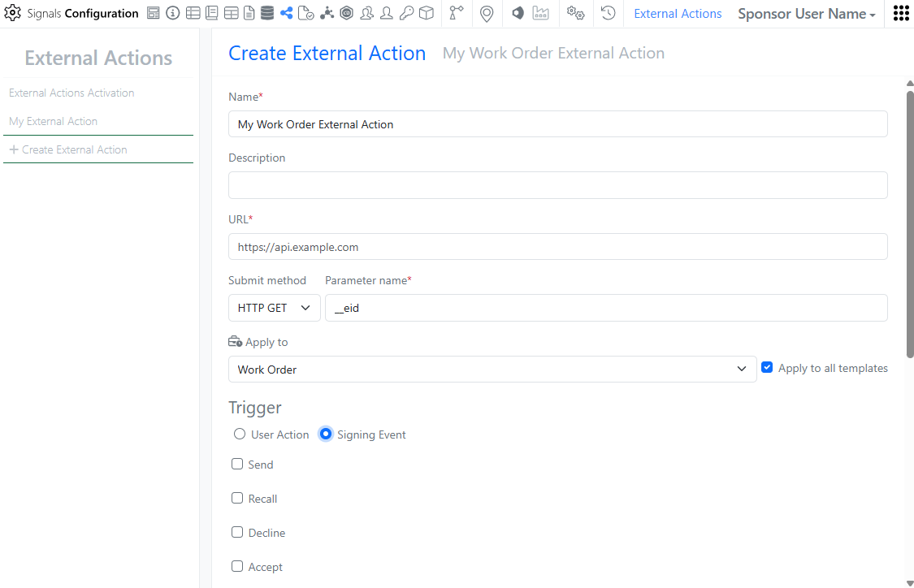914x588 pixels.
Task: Open the user groups icon
Action: (366, 13)
